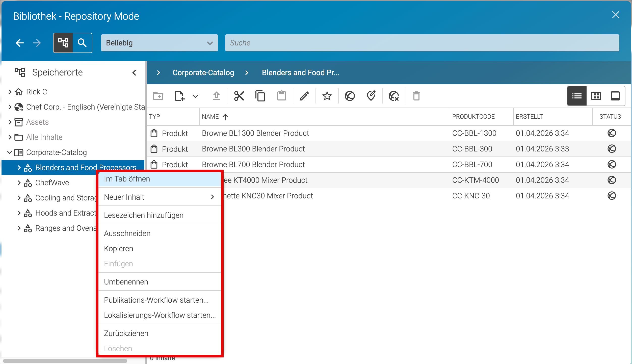Image resolution: width=632 pixels, height=364 pixels.
Task: Toggle the search mode magnifier button
Action: coord(82,43)
